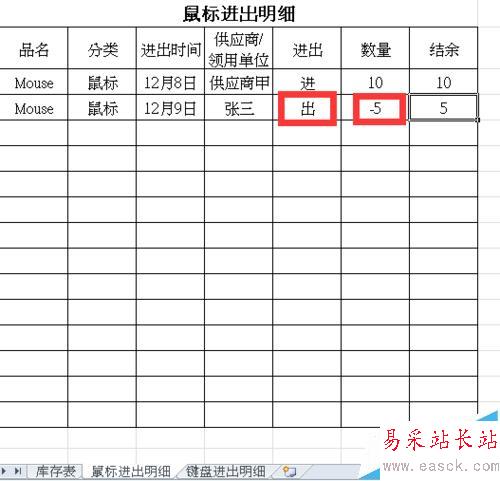Select the 结余 cell showing 5
The width and height of the screenshot is (500, 481).
[x=444, y=108]
